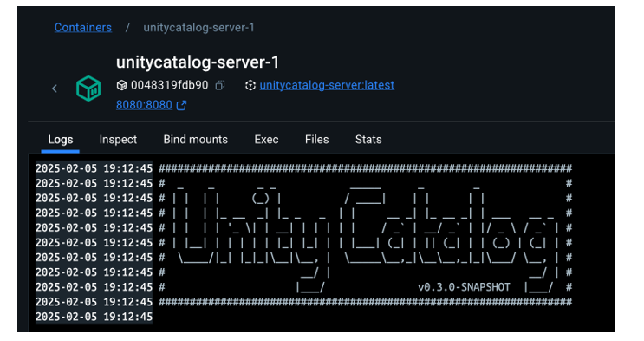Click the container ID text 0048319fdb90

(170, 85)
